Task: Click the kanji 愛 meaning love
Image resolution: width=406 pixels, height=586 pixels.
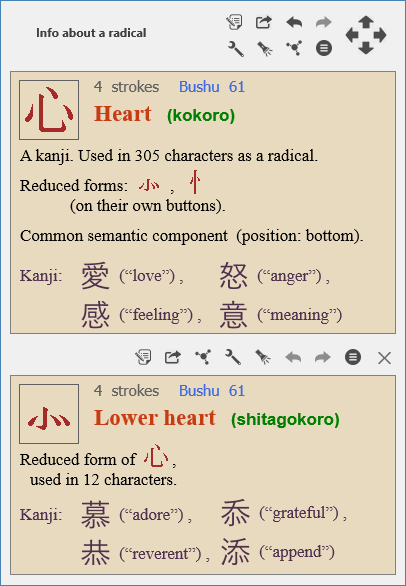Action: 95,276
